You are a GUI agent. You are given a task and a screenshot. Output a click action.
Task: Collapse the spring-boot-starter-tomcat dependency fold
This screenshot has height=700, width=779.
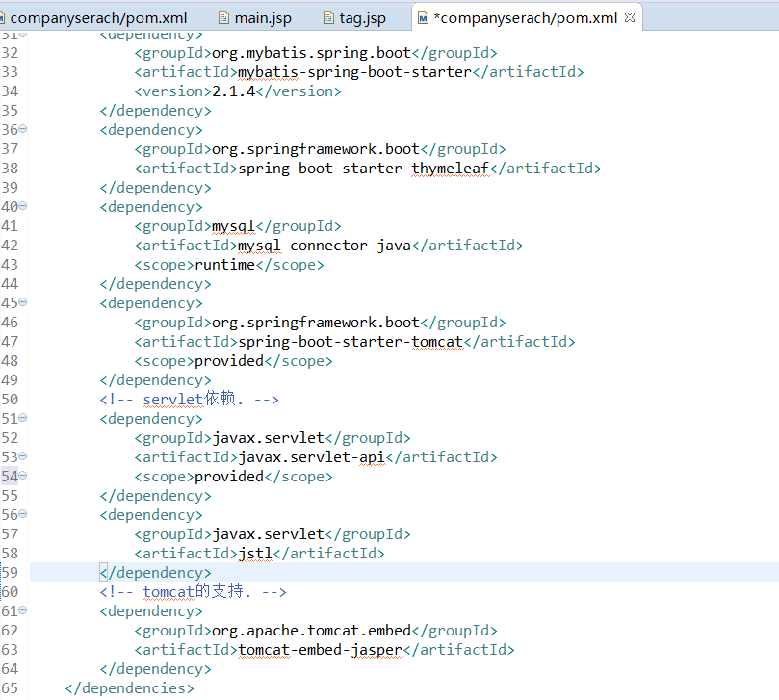21,302
